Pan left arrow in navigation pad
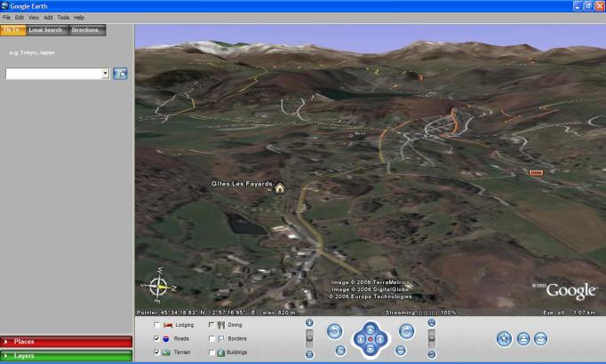Viewport: 606px width, 364px height. click(x=360, y=339)
